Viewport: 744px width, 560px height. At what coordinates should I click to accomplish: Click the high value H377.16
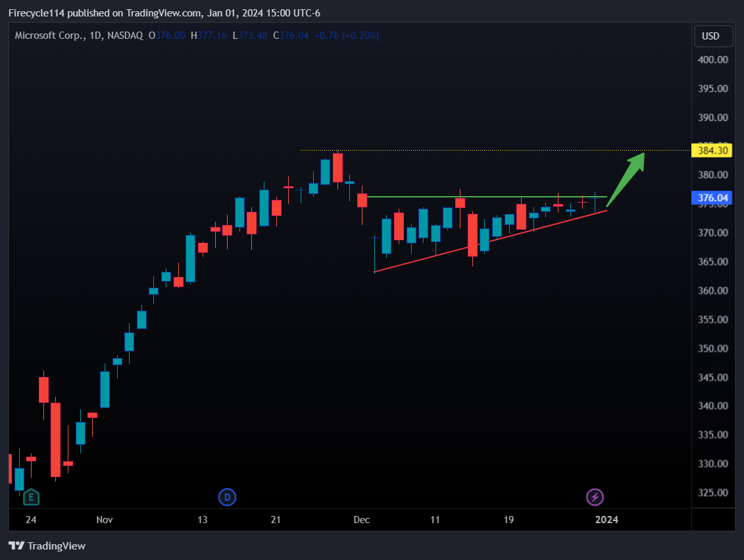click(x=209, y=36)
